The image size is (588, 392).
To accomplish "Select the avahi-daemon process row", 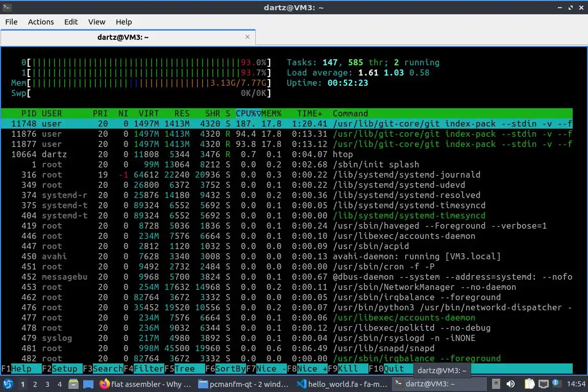I will coord(287,256).
